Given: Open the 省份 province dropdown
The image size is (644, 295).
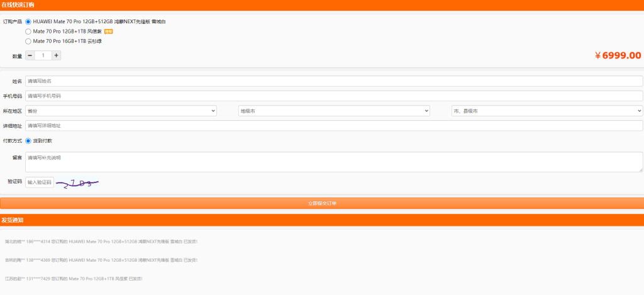Looking at the screenshot, I should (121, 111).
